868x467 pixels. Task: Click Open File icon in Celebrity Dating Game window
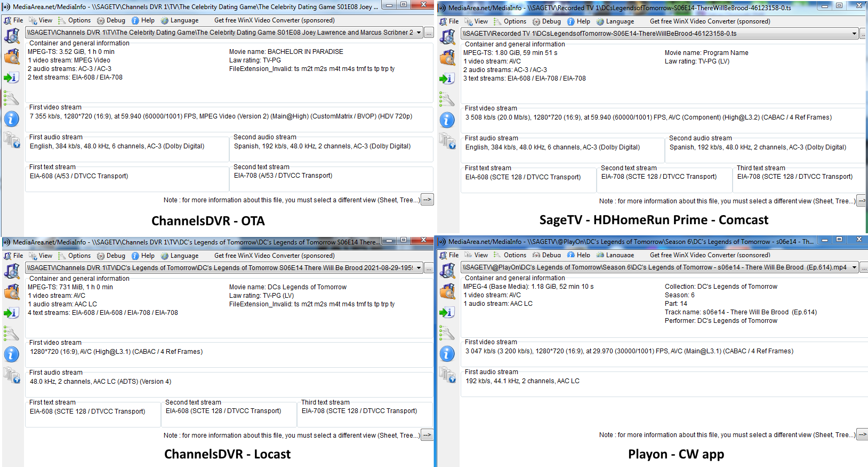pos(12,36)
